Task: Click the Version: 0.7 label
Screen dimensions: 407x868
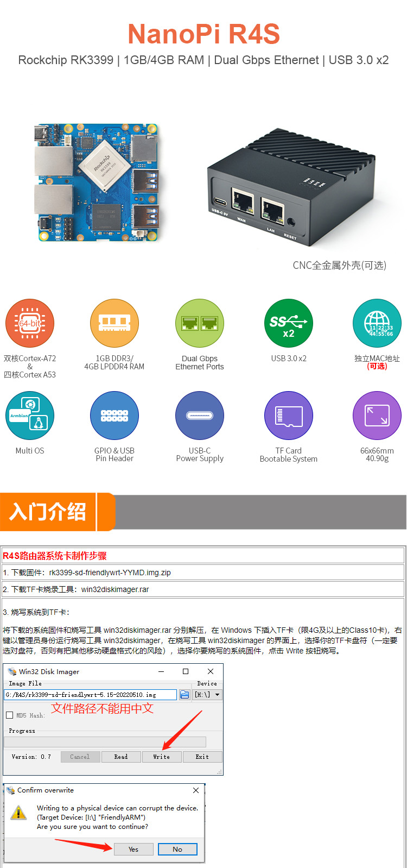Action: click(x=31, y=757)
